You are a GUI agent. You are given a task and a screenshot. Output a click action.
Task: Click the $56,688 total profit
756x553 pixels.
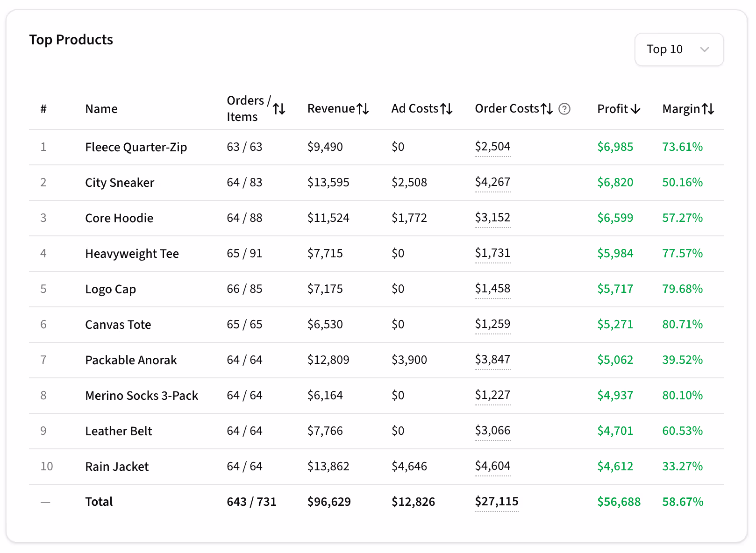(x=619, y=502)
